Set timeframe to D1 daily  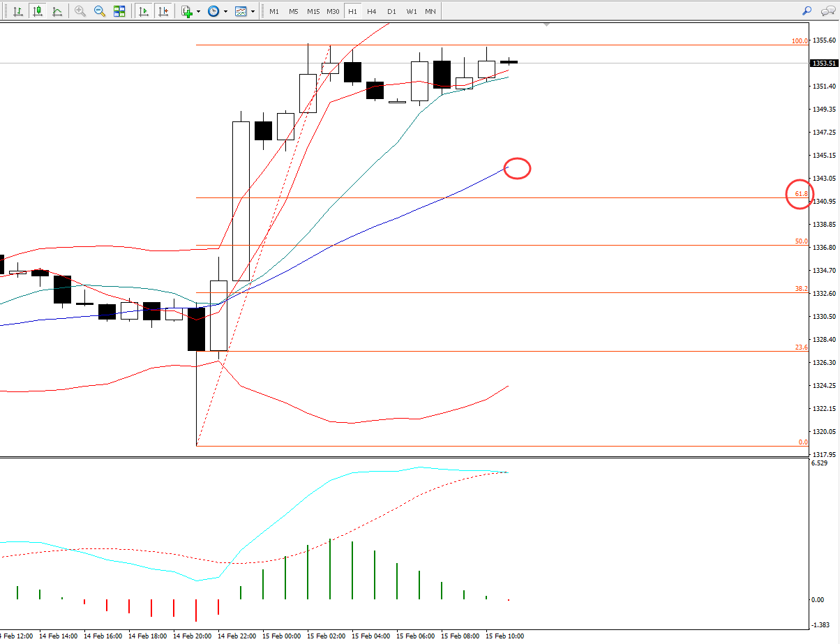point(391,12)
